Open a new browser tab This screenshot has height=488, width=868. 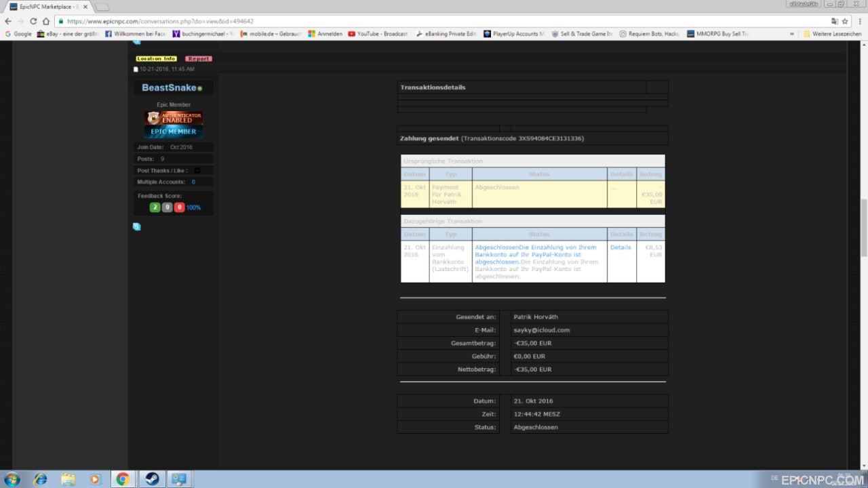pyautogui.click(x=102, y=7)
